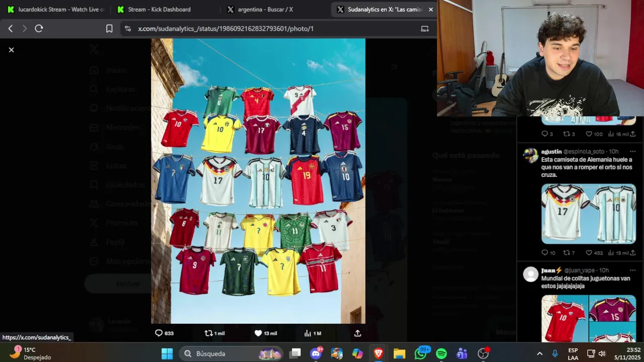Read agustin's tweet text about Alemania
The height and width of the screenshot is (362, 644).
coord(587,167)
